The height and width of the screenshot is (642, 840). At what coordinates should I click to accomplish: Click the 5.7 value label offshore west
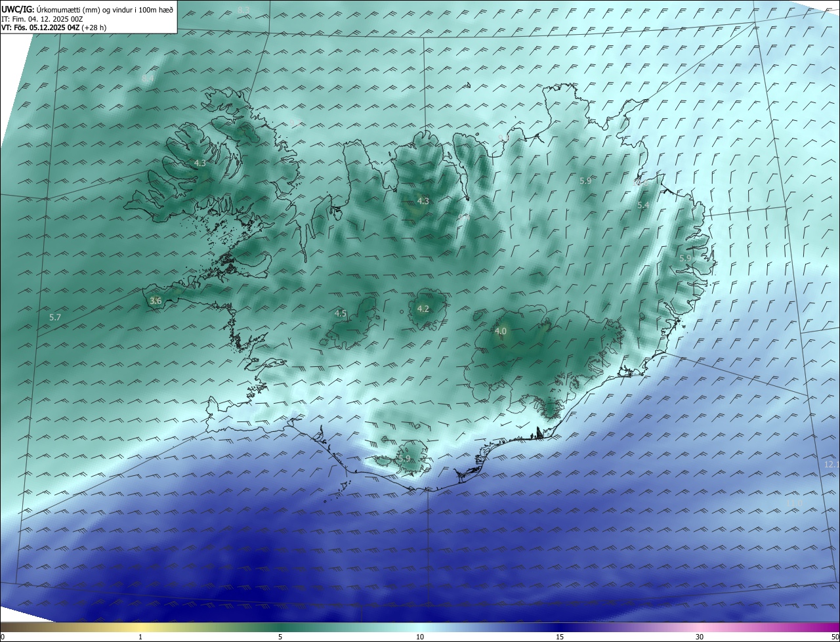[55, 317]
